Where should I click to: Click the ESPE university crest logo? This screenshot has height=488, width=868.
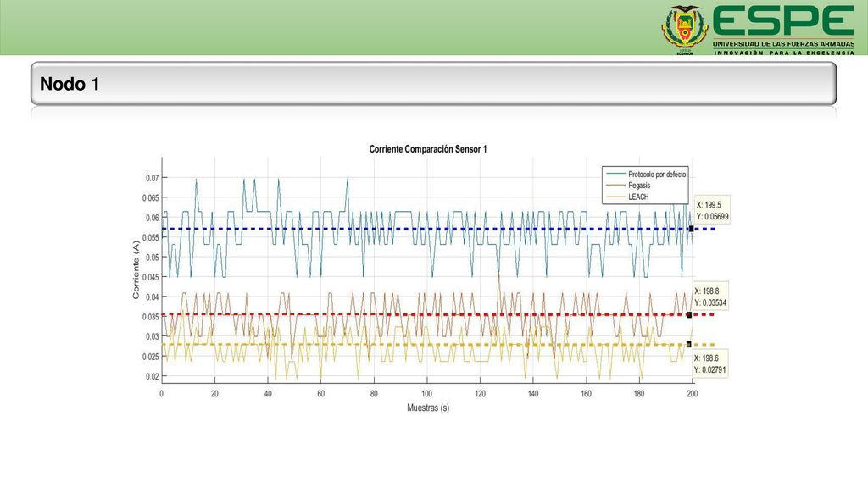coord(685,30)
